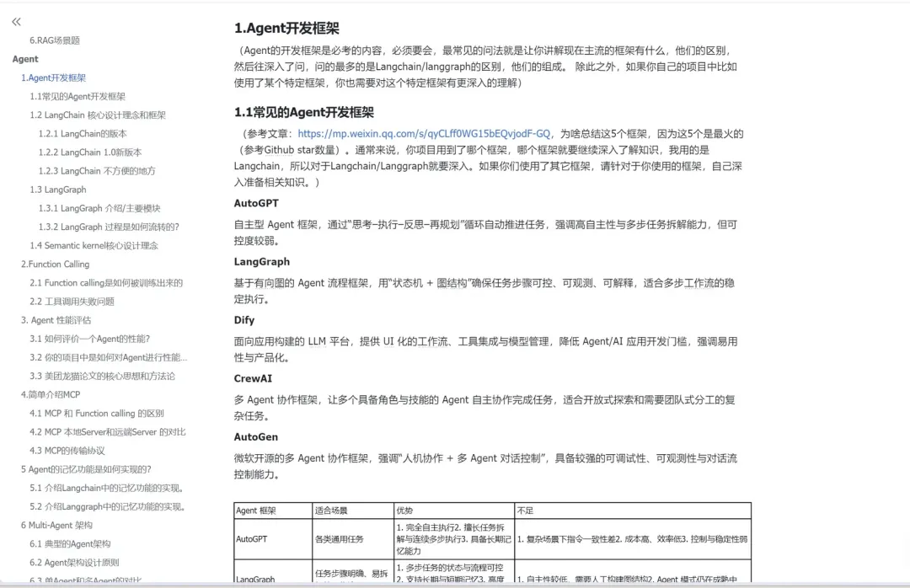Click the 1.1常见的Agent开发框架 document heading

coord(303,112)
